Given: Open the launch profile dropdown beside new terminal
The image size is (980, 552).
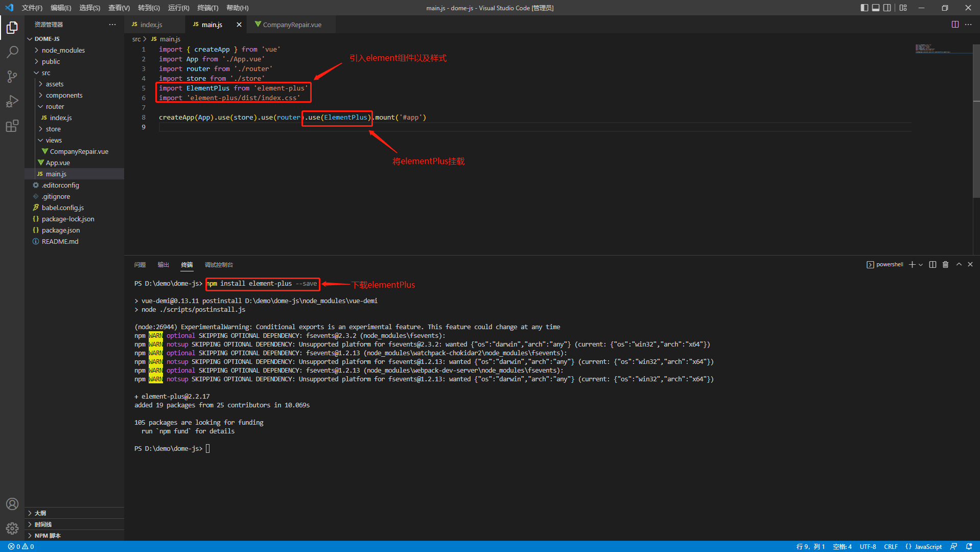Looking at the screenshot, I should click(x=921, y=265).
